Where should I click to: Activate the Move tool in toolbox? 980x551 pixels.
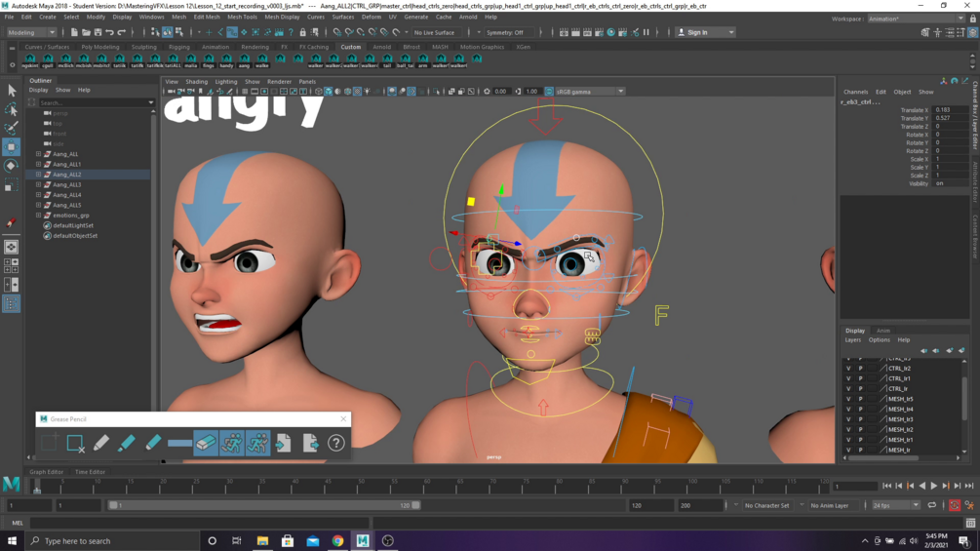click(12, 147)
